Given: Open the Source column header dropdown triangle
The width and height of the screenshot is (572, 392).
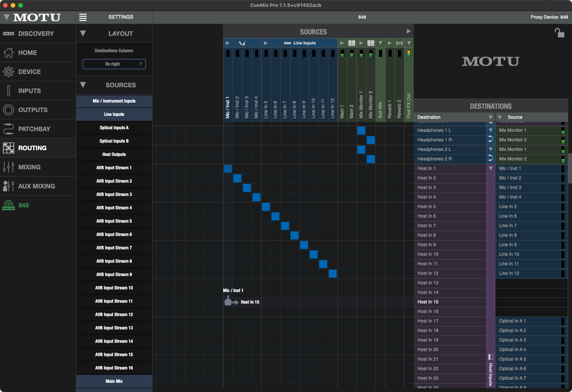Looking at the screenshot, I should 500,117.
